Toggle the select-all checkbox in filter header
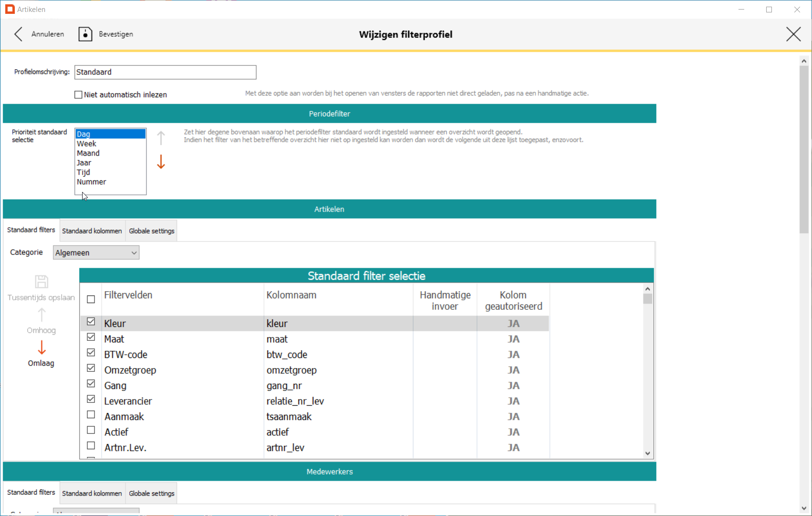Screen dimensions: 812x516 (91, 300)
